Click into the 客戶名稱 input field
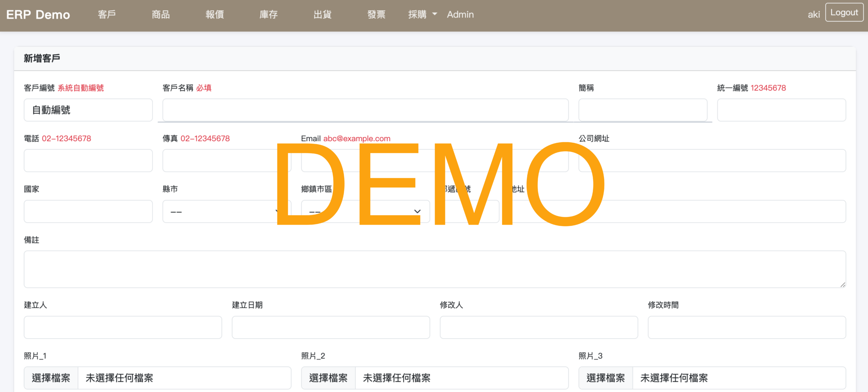 pyautogui.click(x=366, y=110)
